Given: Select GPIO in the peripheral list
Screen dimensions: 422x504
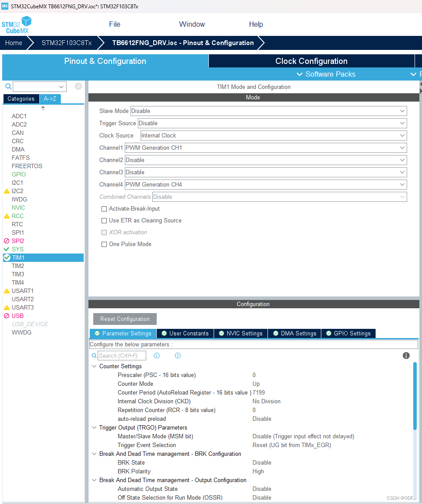Looking at the screenshot, I should click(19, 174).
